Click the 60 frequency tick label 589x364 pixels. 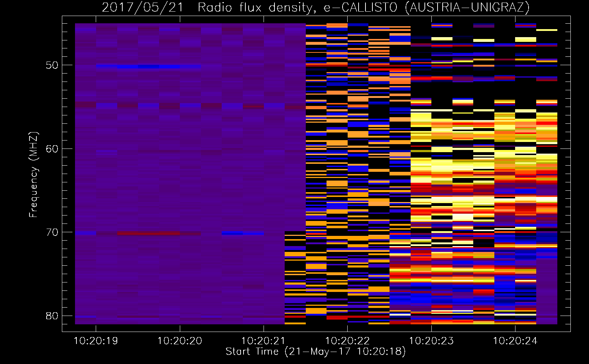click(52, 149)
